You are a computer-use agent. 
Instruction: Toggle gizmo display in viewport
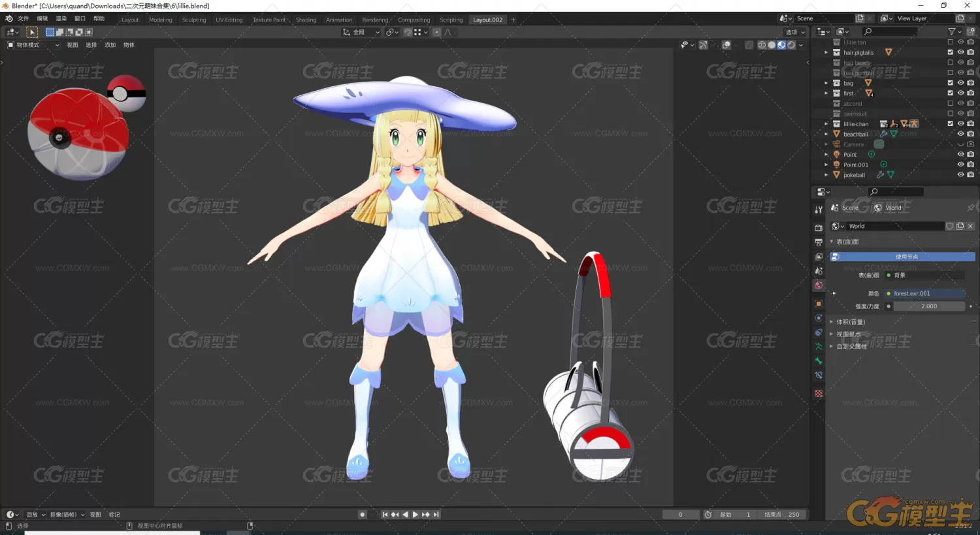tap(703, 45)
